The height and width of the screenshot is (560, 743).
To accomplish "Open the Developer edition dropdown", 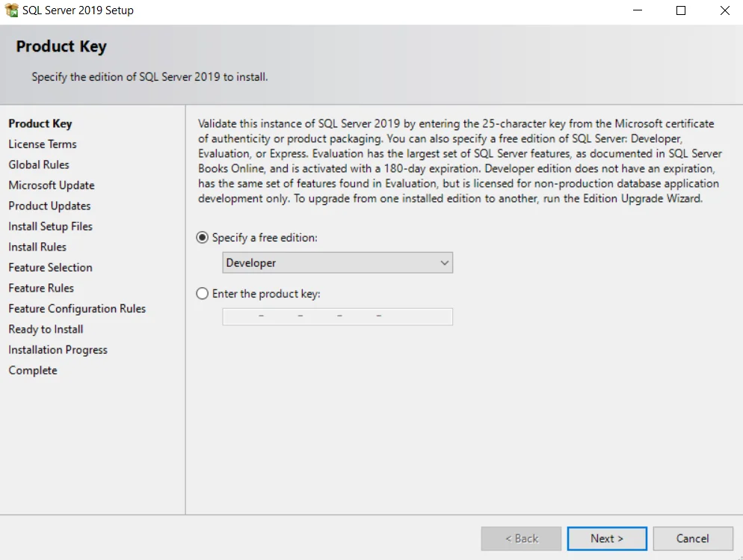I will [337, 263].
